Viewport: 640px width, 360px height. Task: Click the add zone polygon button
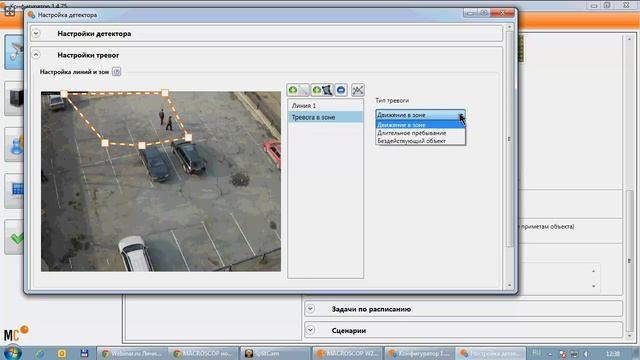click(322, 90)
